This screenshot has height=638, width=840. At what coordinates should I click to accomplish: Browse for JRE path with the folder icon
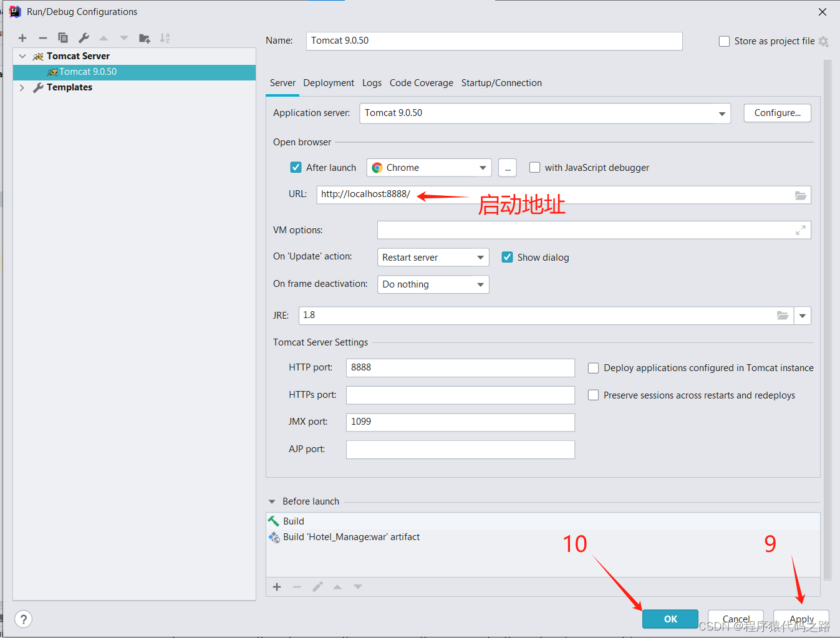[783, 316]
